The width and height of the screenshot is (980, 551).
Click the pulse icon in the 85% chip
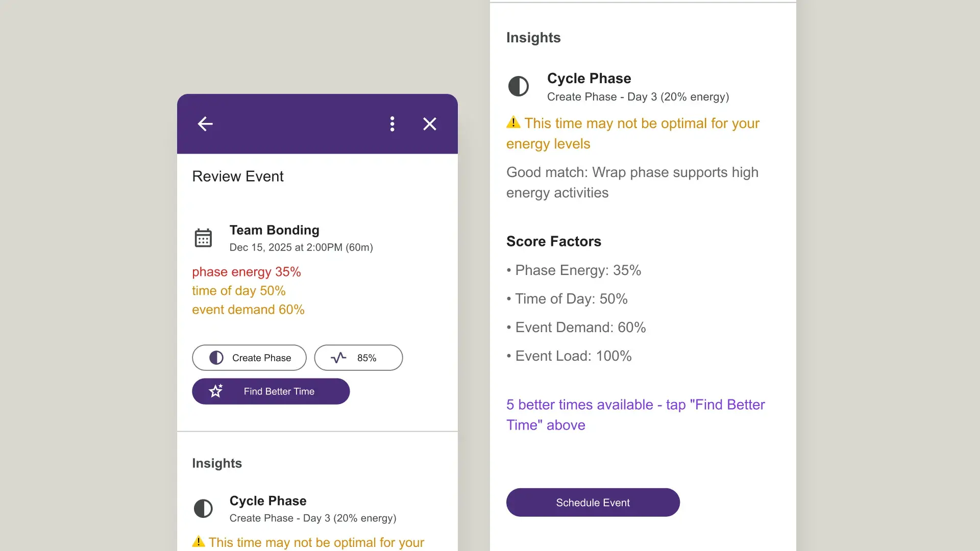(338, 358)
